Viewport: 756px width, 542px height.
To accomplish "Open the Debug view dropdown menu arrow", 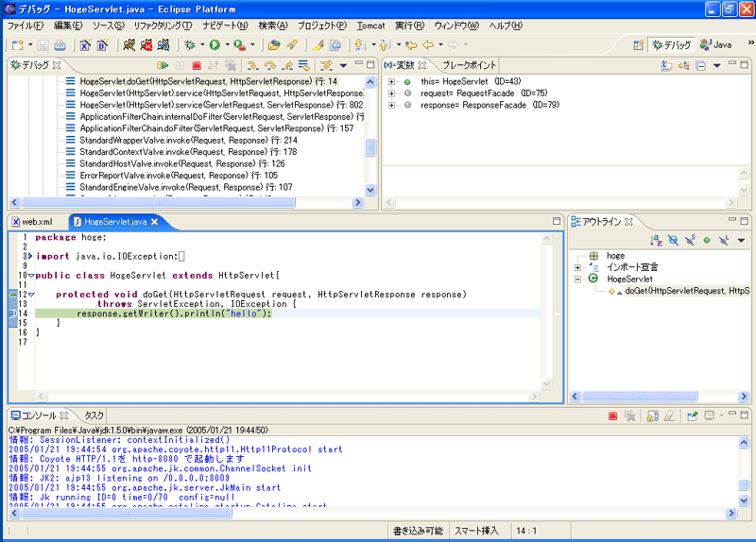I will [x=343, y=65].
